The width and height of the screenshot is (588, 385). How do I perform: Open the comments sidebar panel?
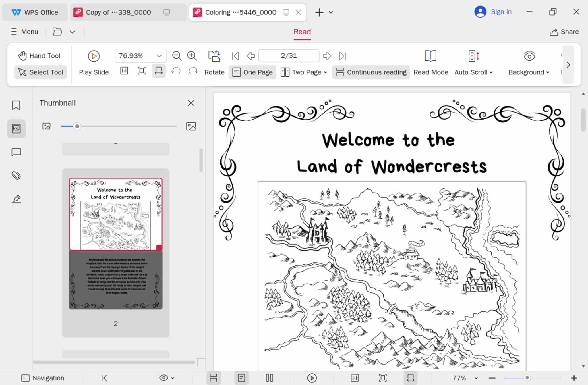16,152
